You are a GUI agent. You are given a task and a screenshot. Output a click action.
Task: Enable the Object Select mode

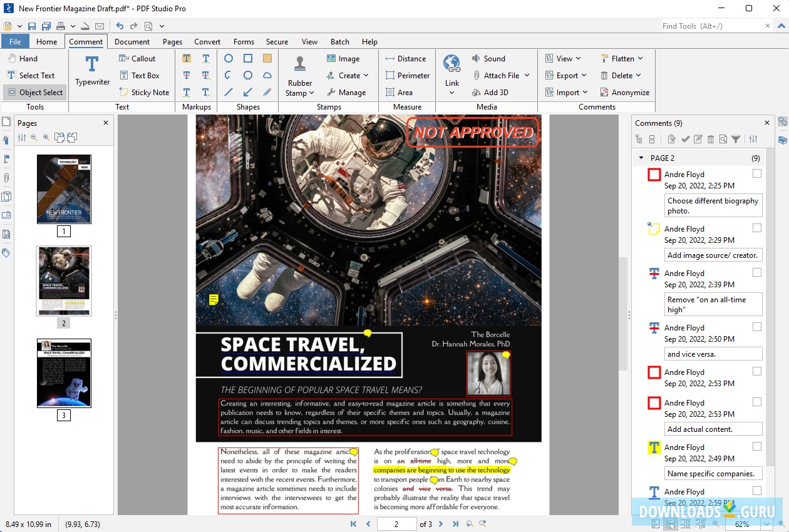click(x=34, y=92)
